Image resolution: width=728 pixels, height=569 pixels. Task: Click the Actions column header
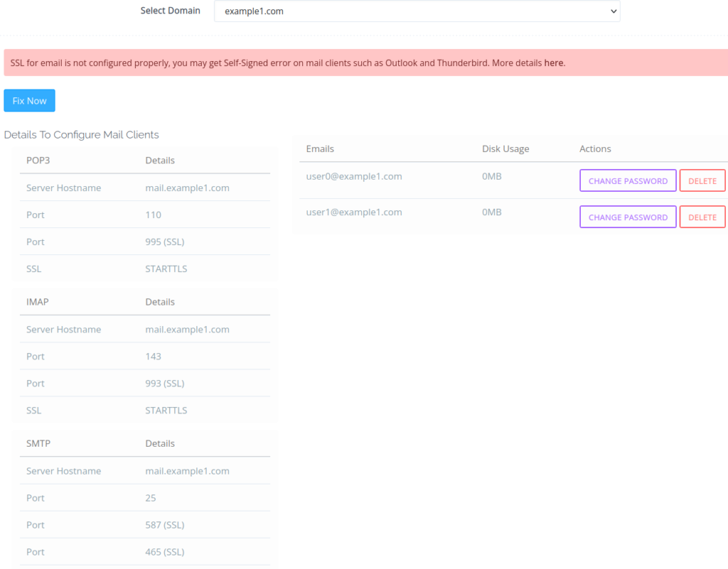[595, 149]
